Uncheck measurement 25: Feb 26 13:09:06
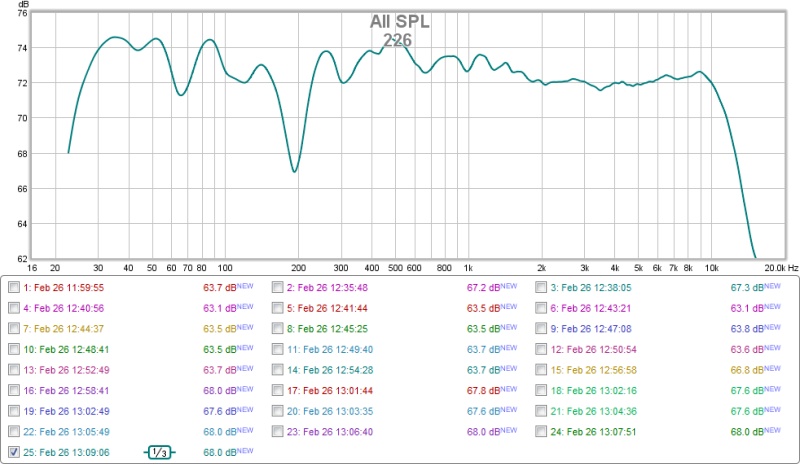The height and width of the screenshot is (465, 800). coord(14,452)
